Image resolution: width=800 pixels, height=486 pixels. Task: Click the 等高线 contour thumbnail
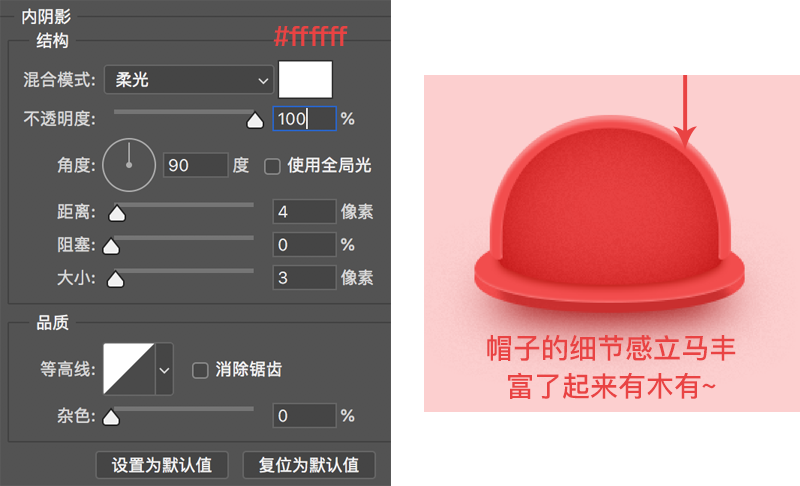[x=129, y=369]
